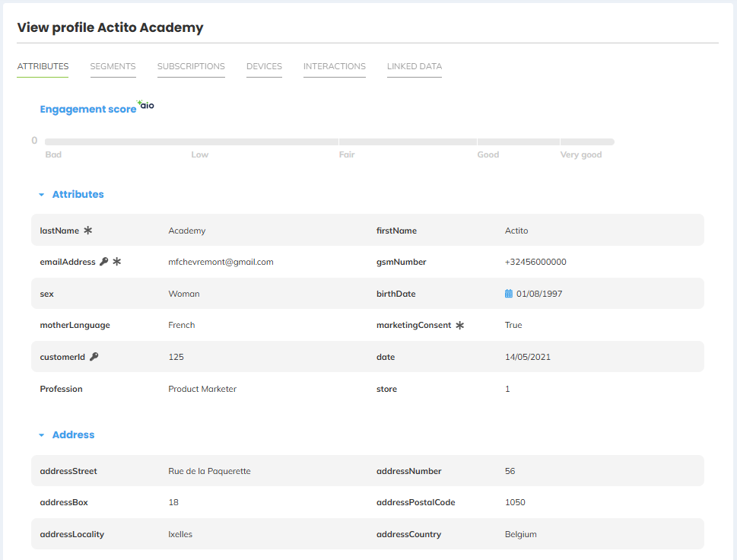The image size is (737, 560).
Task: Click the motherLanguage label
Action: (x=75, y=325)
